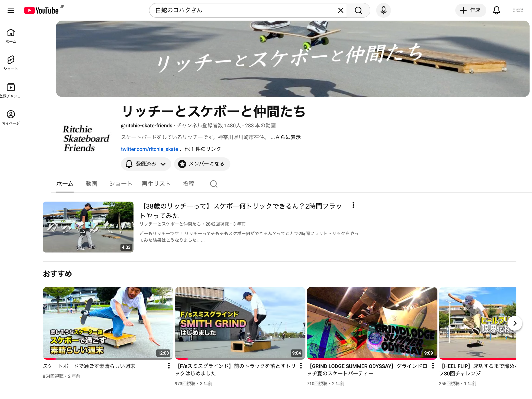The image size is (532, 399).
Task: Click the magnifier search button
Action: click(x=358, y=10)
